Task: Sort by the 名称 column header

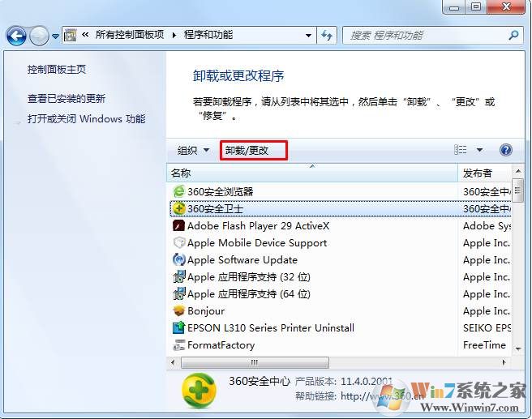Action: tap(312, 173)
